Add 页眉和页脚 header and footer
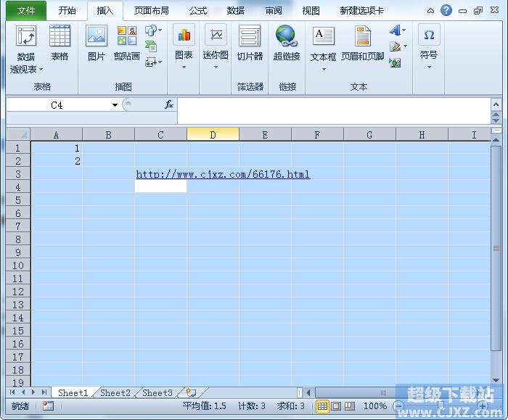Viewport: 508px width, 420px height. point(363,36)
